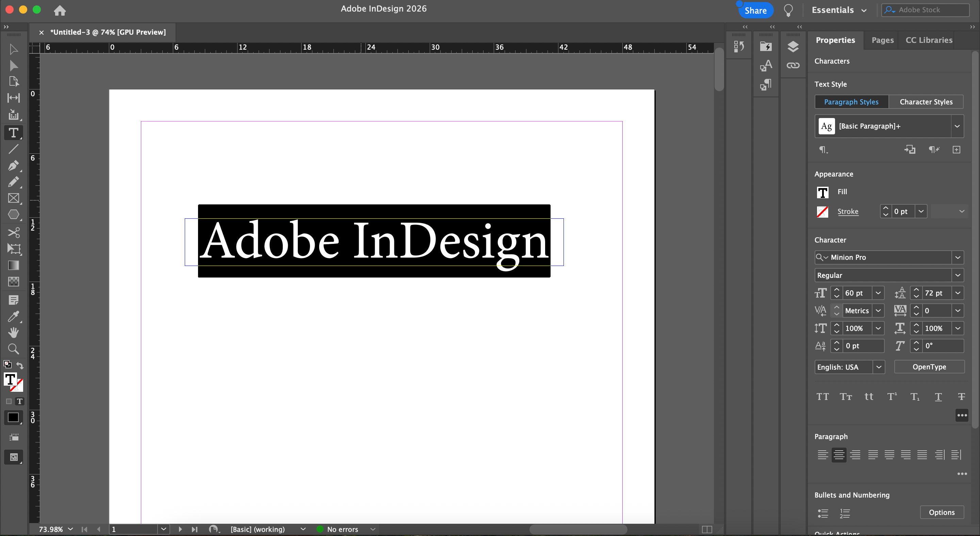Click the Share button
The height and width of the screenshot is (536, 980).
(x=755, y=10)
